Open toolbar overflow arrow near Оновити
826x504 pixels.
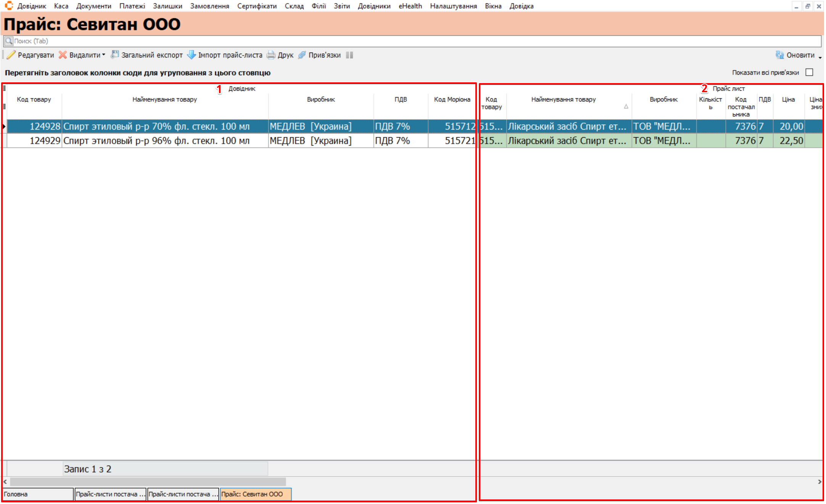(x=820, y=57)
